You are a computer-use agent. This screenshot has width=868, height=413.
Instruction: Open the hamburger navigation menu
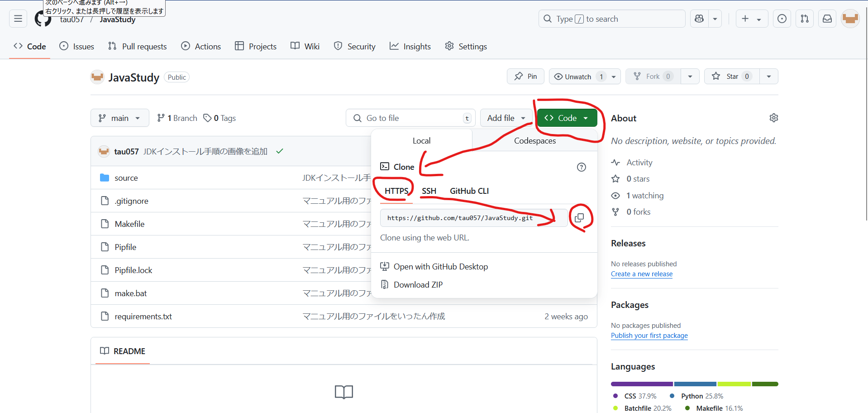(x=18, y=19)
